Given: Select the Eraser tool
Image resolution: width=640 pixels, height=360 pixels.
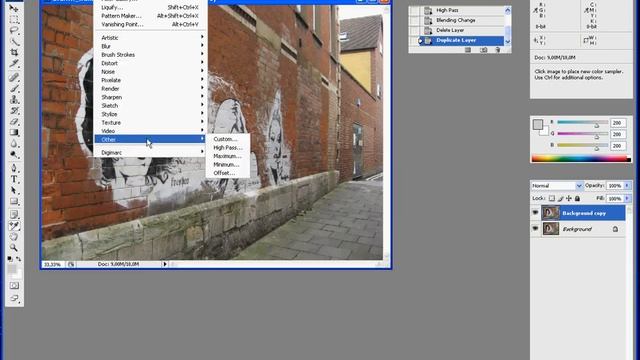Looking at the screenshot, I should [14, 121].
